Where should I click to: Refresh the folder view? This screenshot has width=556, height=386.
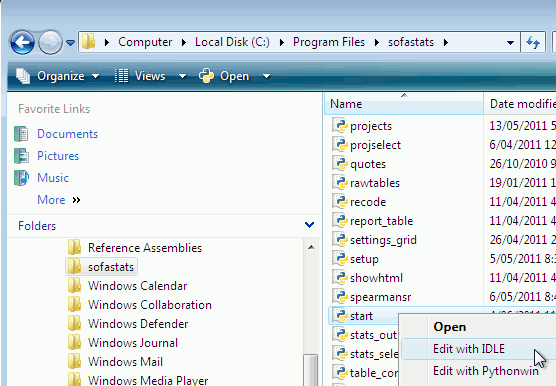[x=533, y=43]
